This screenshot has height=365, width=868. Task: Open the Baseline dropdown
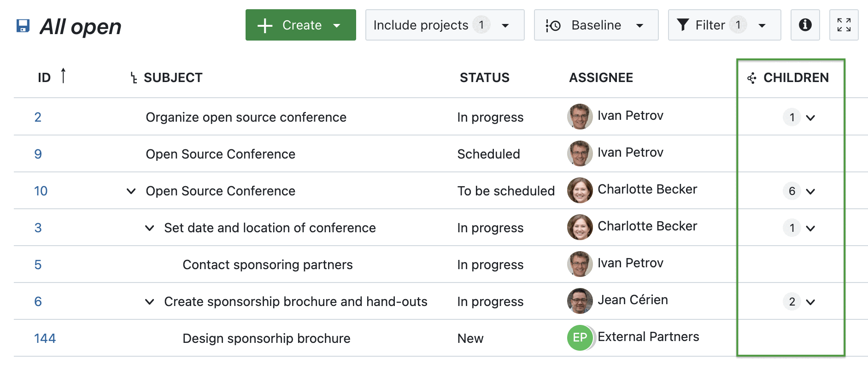coord(596,25)
